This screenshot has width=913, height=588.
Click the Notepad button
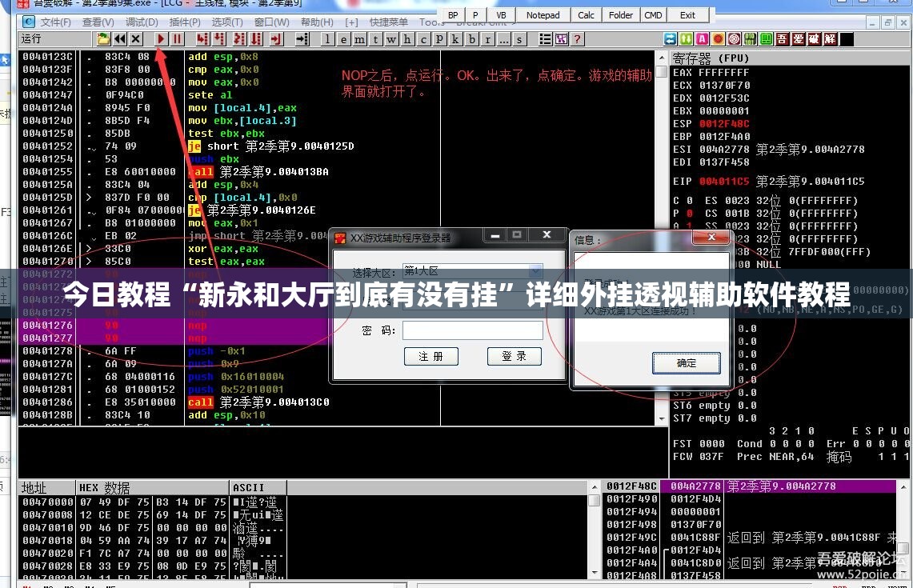[543, 15]
